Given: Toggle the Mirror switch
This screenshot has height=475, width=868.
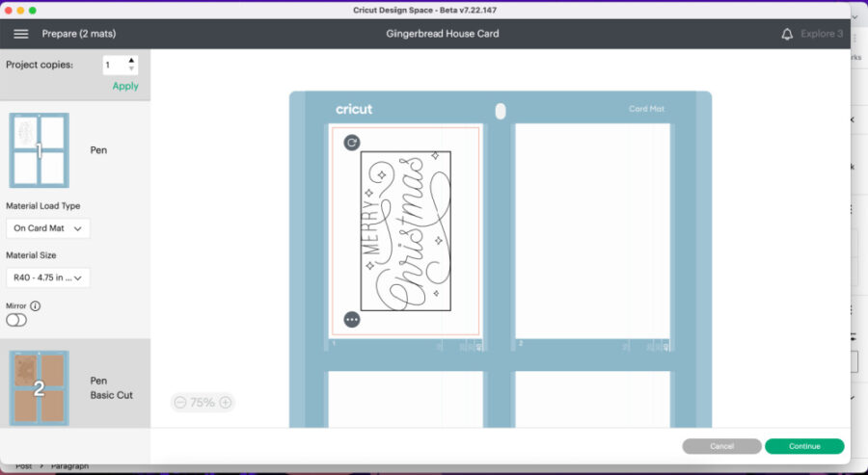Looking at the screenshot, I should click(16, 321).
